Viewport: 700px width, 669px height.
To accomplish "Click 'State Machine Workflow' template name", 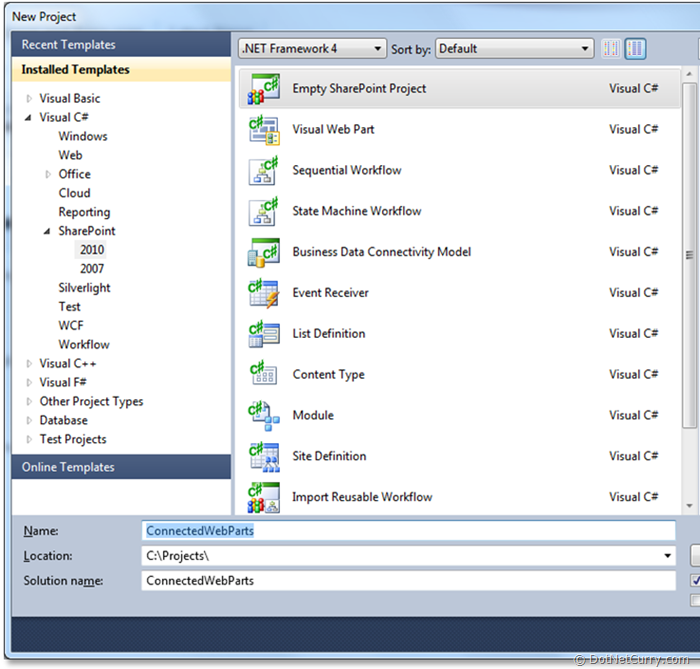I will 357,211.
